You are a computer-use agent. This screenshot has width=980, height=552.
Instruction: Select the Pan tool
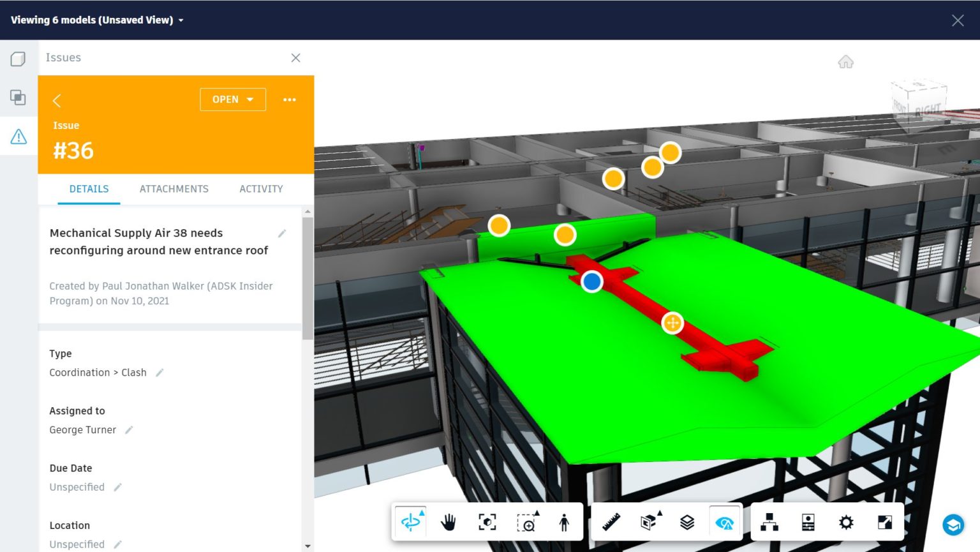[449, 521]
